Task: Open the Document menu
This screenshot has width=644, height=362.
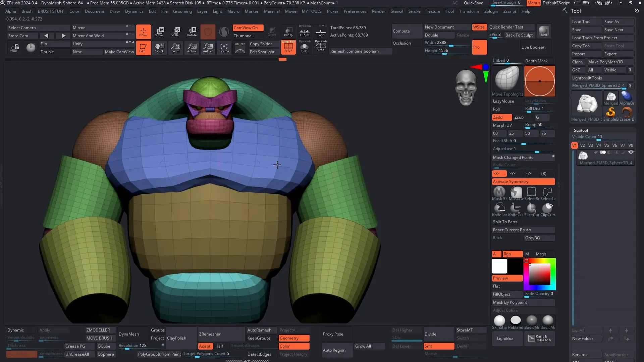Action: [95, 11]
